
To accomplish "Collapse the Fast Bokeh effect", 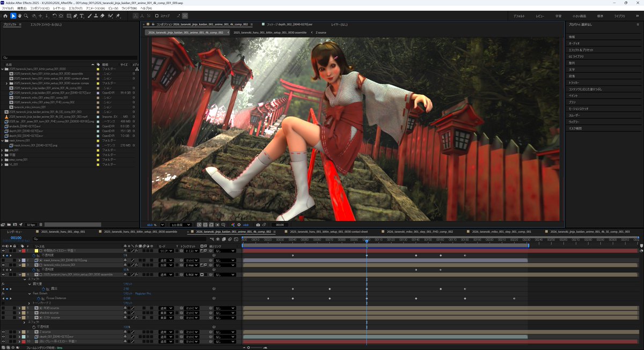I will [x=30, y=294].
